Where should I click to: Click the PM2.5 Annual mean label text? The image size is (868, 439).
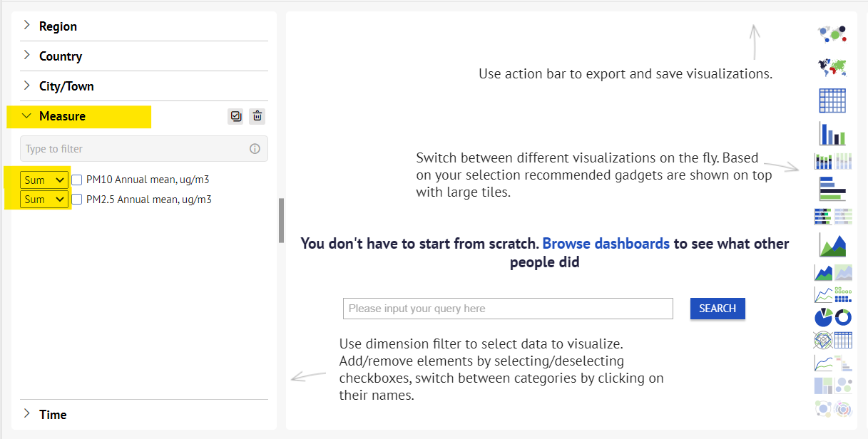coord(149,200)
